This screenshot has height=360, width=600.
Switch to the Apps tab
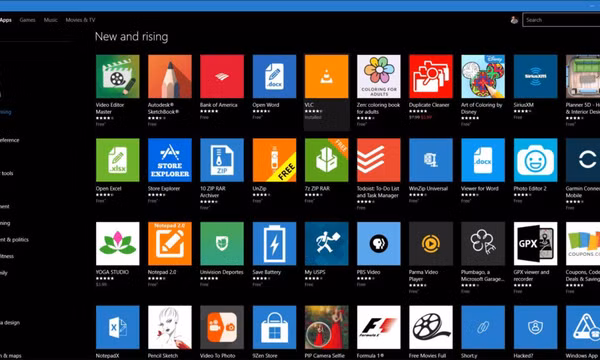[x=5, y=20]
